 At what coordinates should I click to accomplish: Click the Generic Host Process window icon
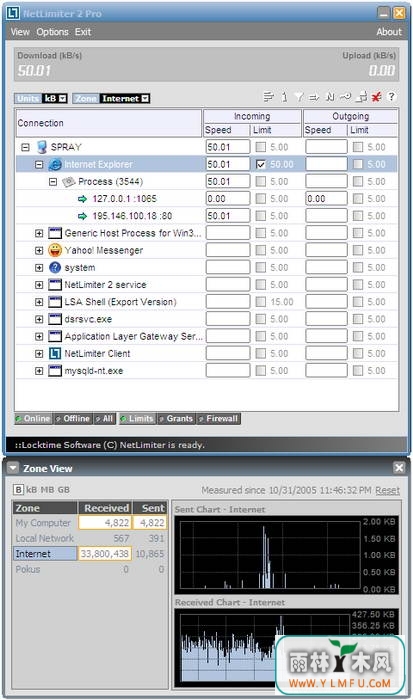pos(54,233)
